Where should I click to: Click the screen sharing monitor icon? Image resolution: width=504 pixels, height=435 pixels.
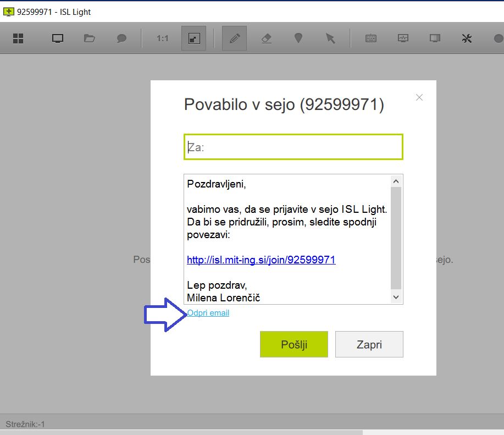(58, 38)
